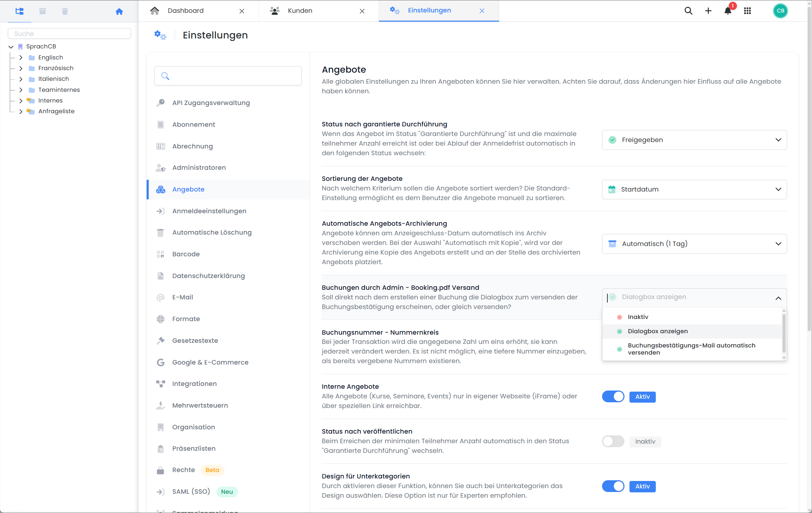This screenshot has height=513, width=812.
Task: Enable the Status nach veröffentlichen toggle
Action: 613,441
